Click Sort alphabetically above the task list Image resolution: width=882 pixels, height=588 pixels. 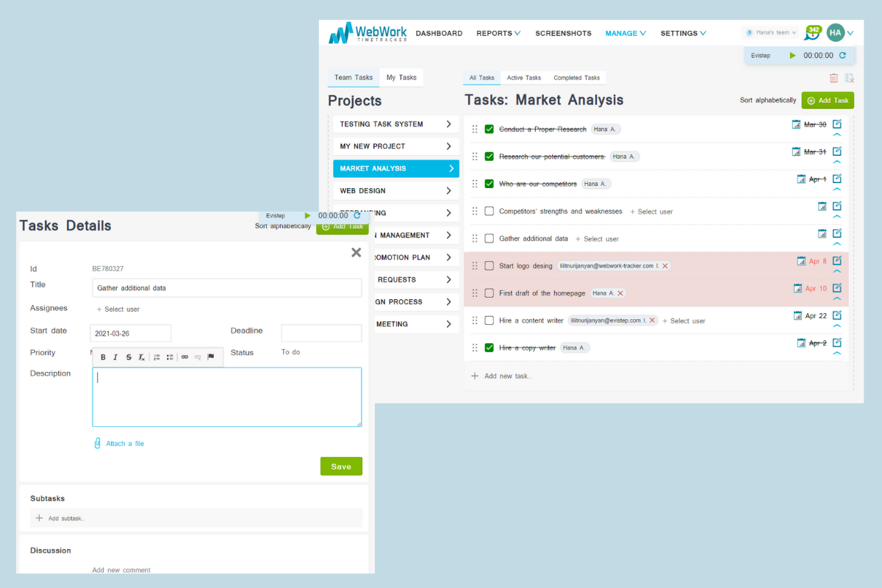point(767,99)
